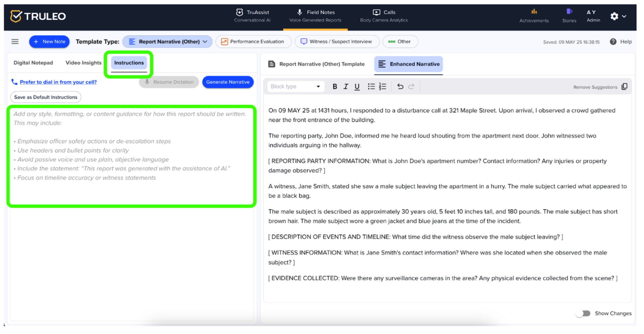Screen dimensions: 644x334
Task: Click Prefer to dial in from your cell link
Action: (x=58, y=82)
